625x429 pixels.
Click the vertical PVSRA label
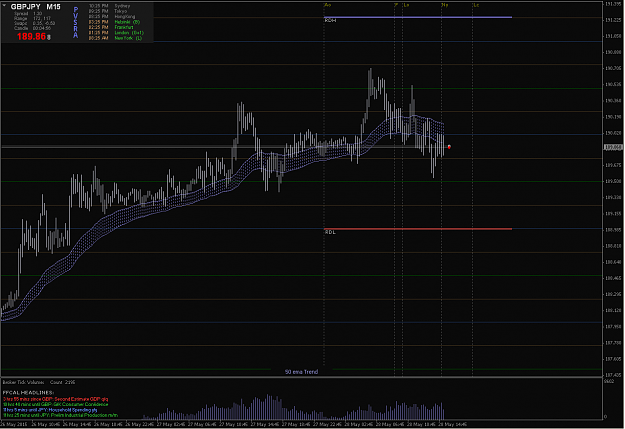[x=76, y=22]
